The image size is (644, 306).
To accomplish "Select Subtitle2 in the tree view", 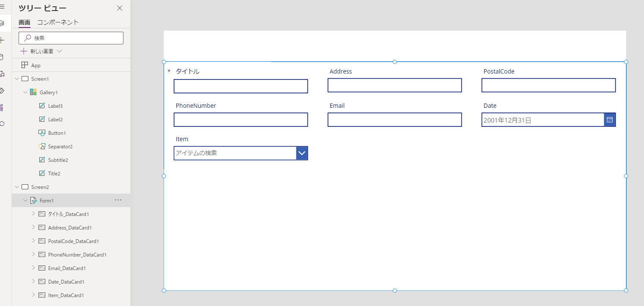I will 58,160.
